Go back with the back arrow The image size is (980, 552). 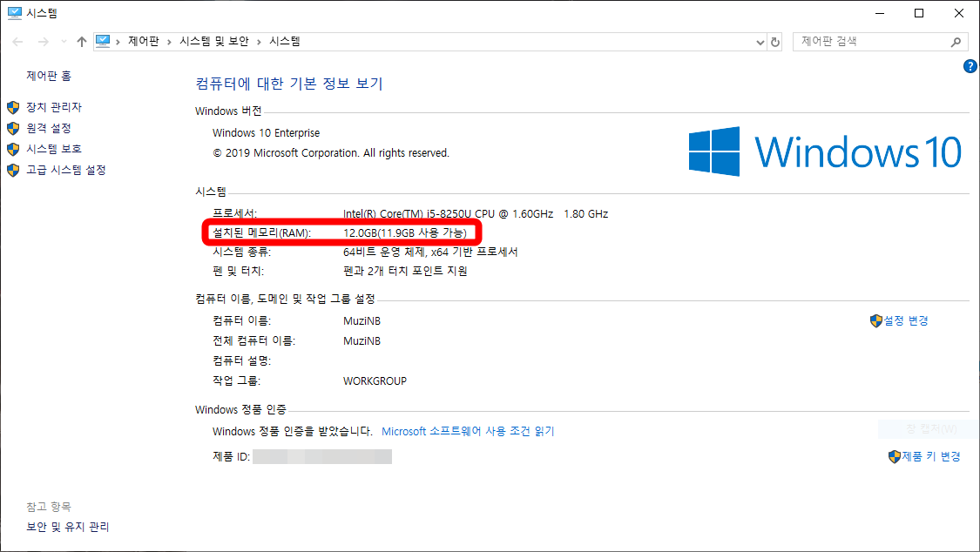coord(17,42)
